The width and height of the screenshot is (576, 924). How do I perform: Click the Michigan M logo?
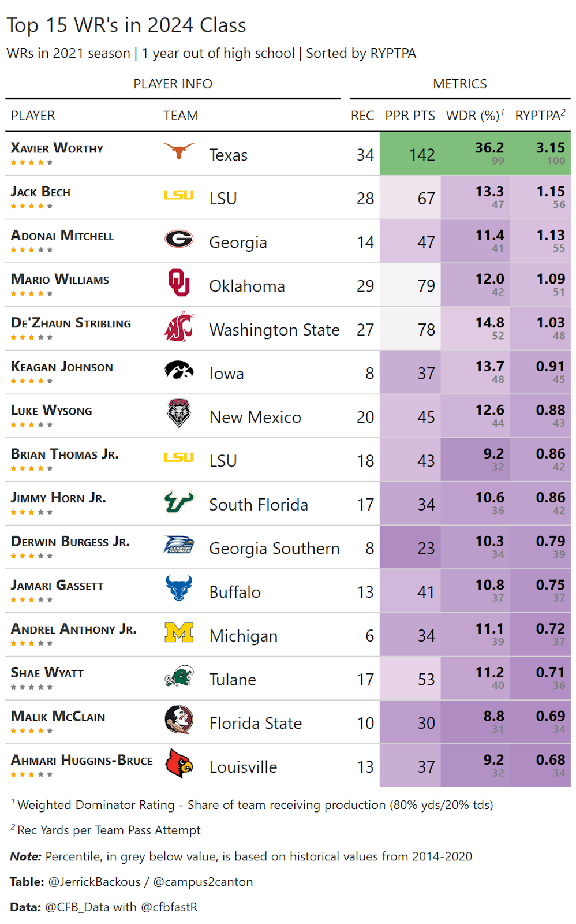(179, 632)
